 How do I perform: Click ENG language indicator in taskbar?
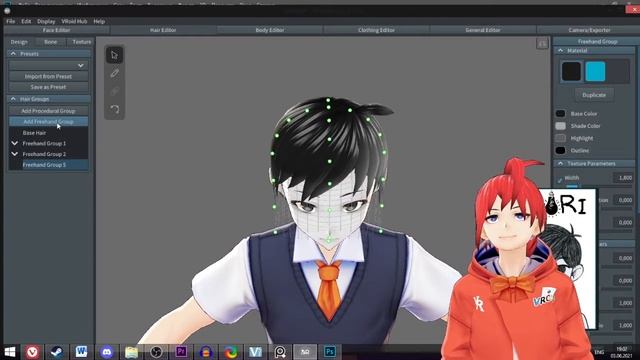(x=599, y=352)
